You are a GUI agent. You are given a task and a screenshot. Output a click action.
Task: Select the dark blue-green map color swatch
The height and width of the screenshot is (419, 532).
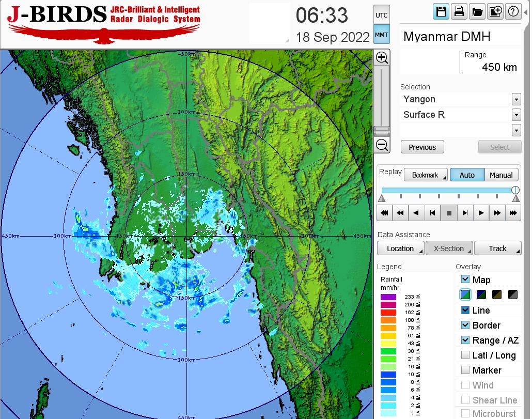pos(481,295)
